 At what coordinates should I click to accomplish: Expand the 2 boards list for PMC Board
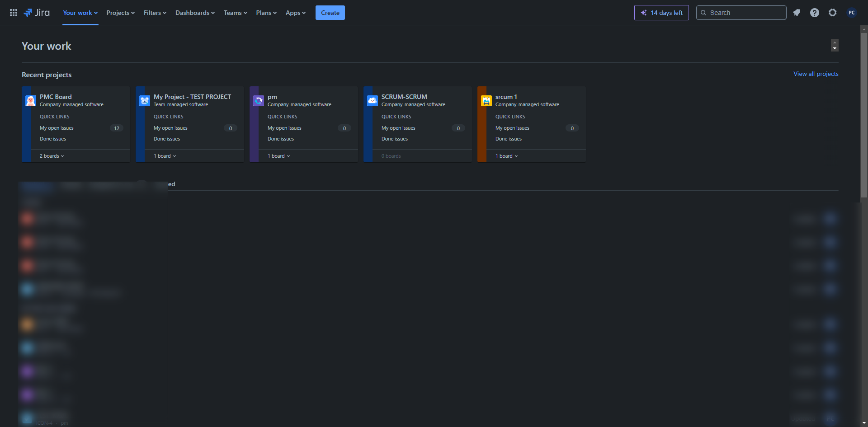[x=52, y=156]
